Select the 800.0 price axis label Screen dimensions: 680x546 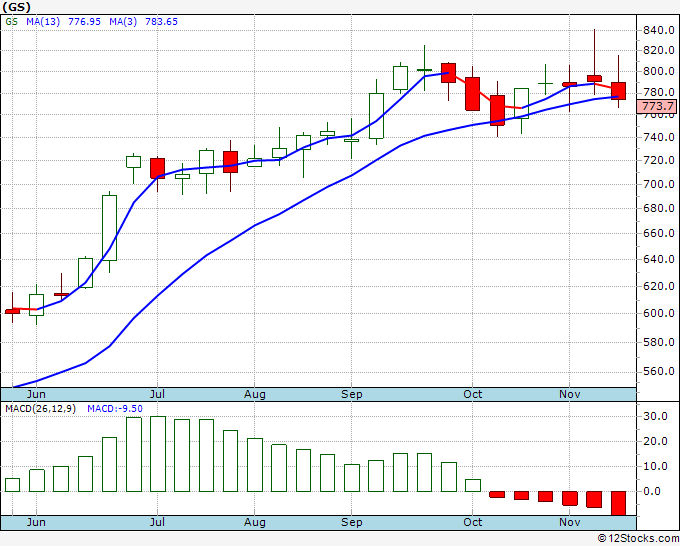[659, 71]
